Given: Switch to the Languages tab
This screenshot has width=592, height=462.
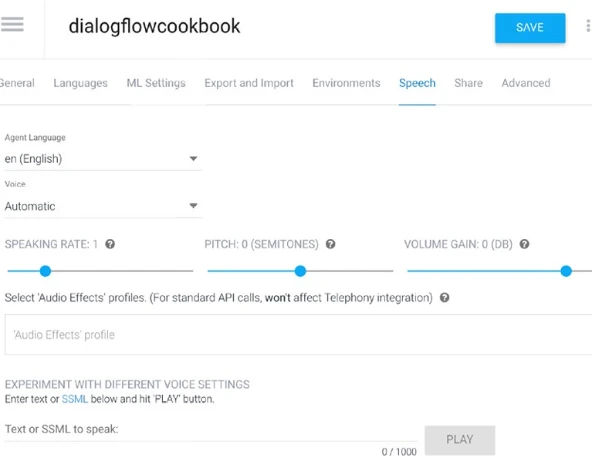Looking at the screenshot, I should (x=80, y=83).
